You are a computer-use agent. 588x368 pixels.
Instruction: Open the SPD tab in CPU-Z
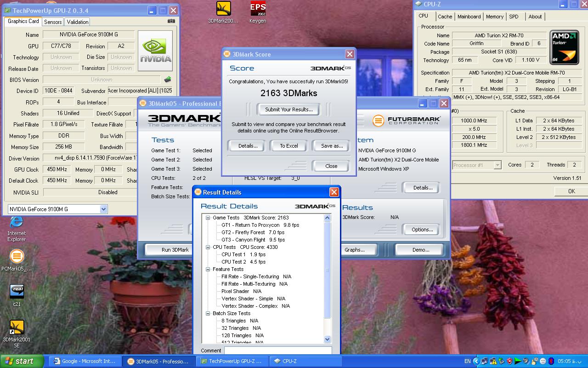pos(514,17)
